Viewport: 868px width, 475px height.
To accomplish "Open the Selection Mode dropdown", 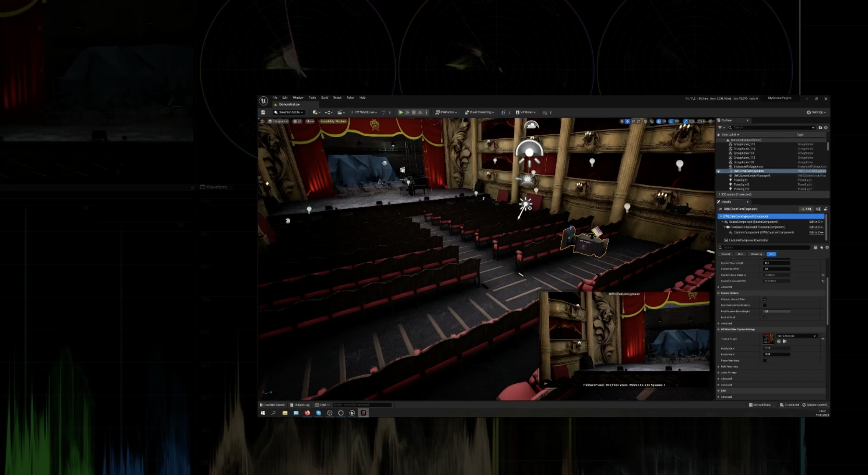I will [289, 112].
